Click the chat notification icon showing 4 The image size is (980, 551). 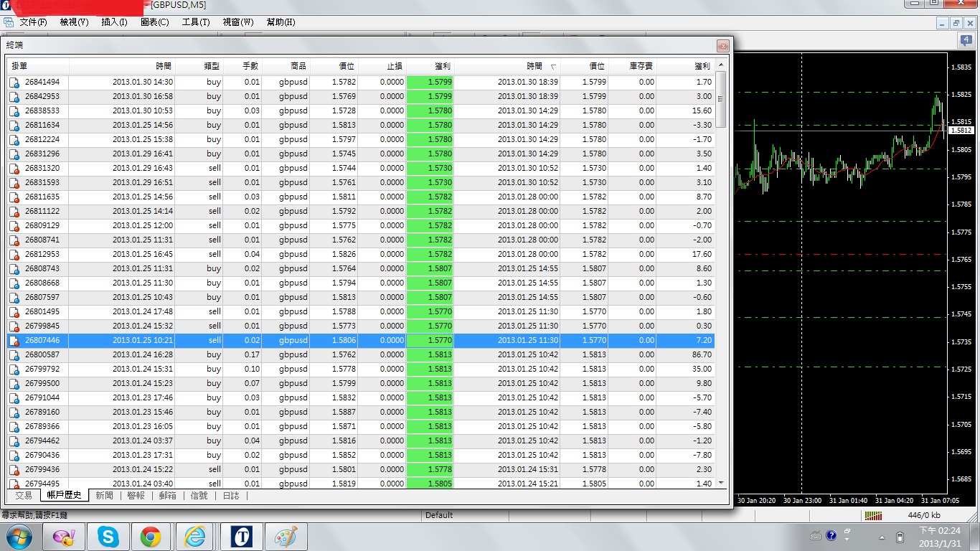966,41
